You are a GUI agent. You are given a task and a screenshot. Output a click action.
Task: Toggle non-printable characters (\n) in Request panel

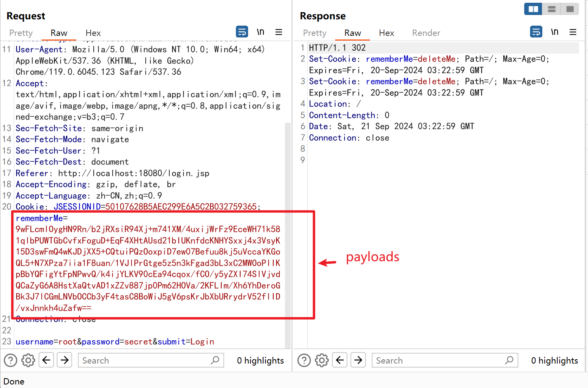(x=260, y=32)
